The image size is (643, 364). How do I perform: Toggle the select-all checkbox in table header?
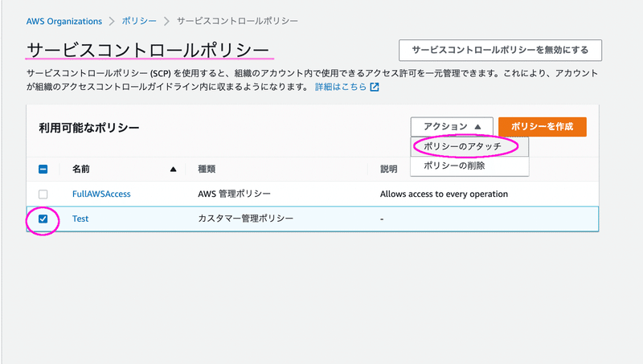[43, 170]
